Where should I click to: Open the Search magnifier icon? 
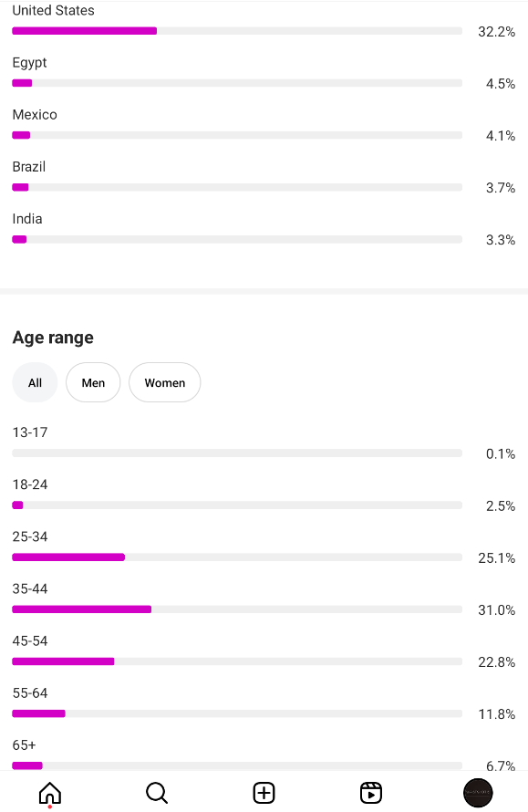[157, 793]
